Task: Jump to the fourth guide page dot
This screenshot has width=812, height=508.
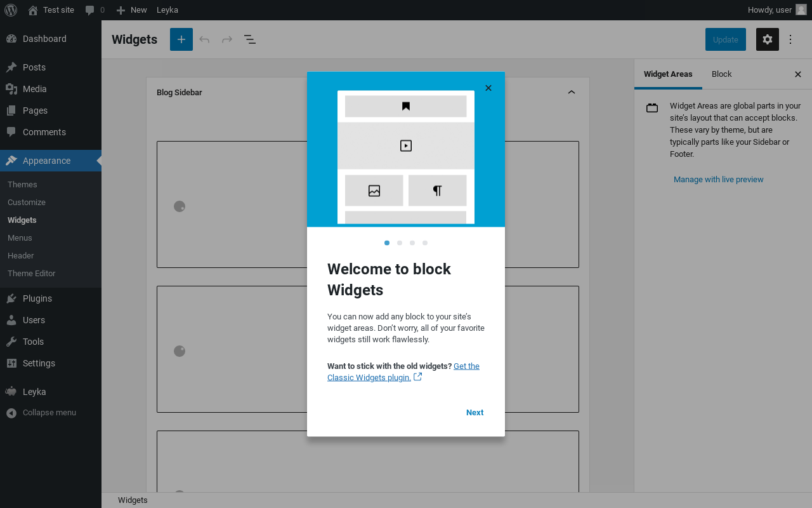Action: click(x=425, y=243)
